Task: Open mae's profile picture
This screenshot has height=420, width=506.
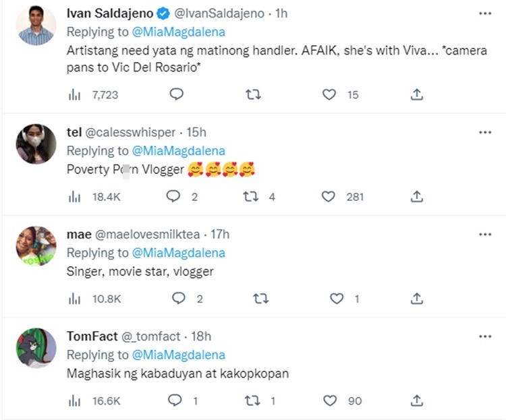Action: click(x=36, y=246)
